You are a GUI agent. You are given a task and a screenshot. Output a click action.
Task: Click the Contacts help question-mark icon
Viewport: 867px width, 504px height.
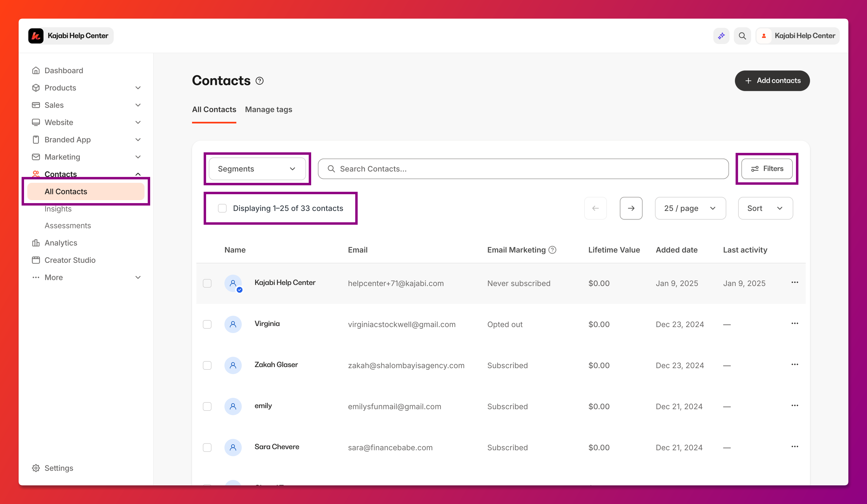point(259,81)
